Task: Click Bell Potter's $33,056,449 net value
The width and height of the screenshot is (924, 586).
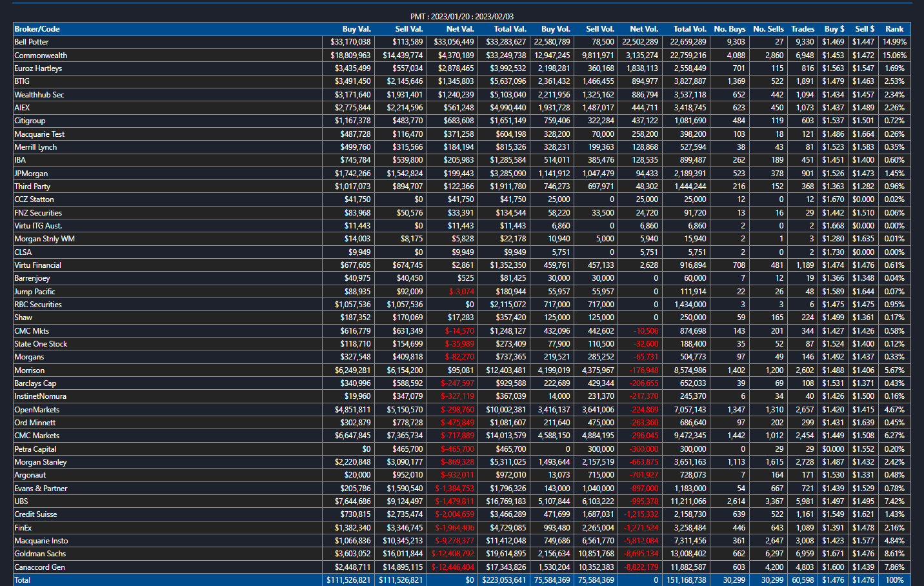Action: pyautogui.click(x=454, y=42)
